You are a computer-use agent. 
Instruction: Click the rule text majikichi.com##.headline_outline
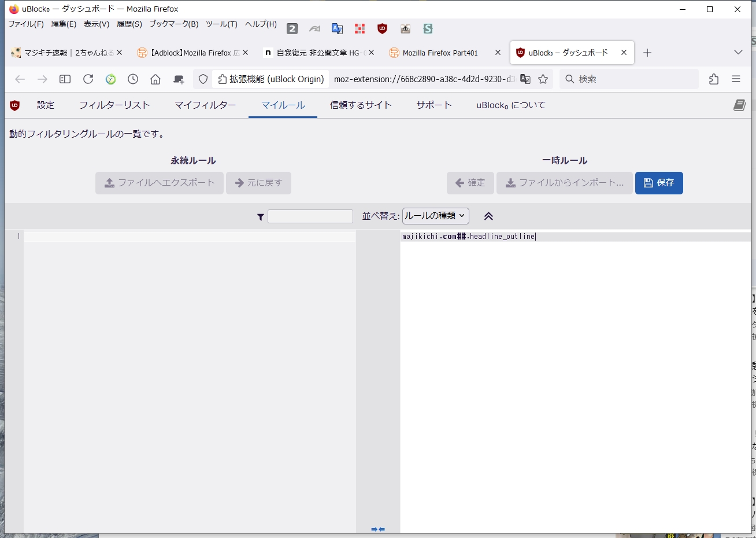469,236
